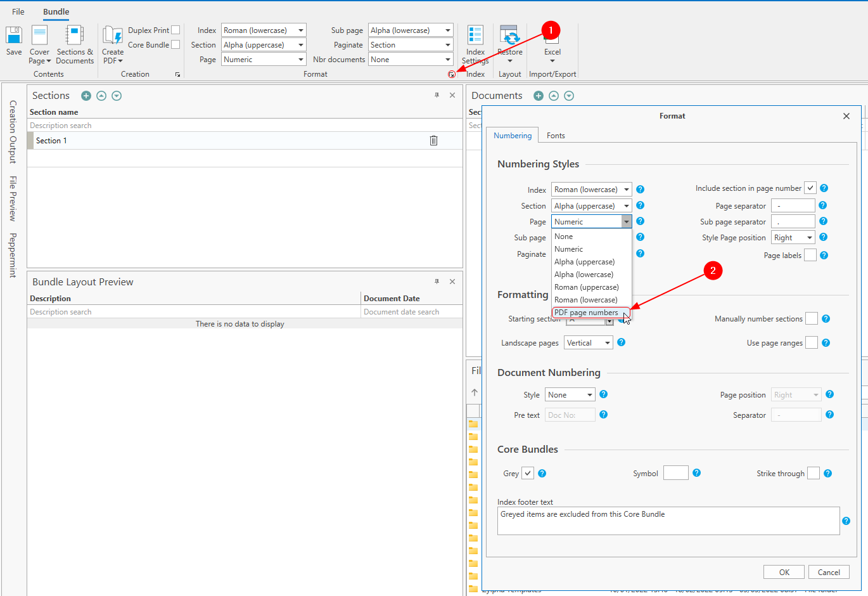
Task: Switch to the Fonts tab
Action: tap(556, 136)
